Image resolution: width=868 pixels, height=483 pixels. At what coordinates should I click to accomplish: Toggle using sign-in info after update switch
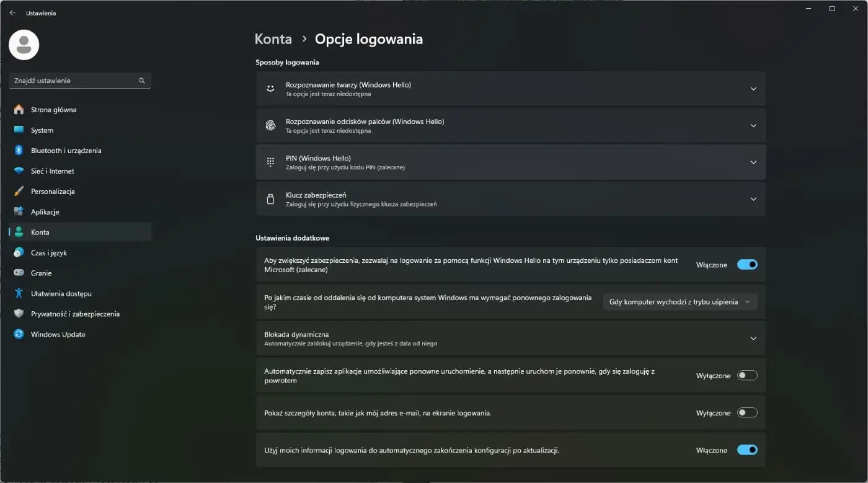point(747,450)
